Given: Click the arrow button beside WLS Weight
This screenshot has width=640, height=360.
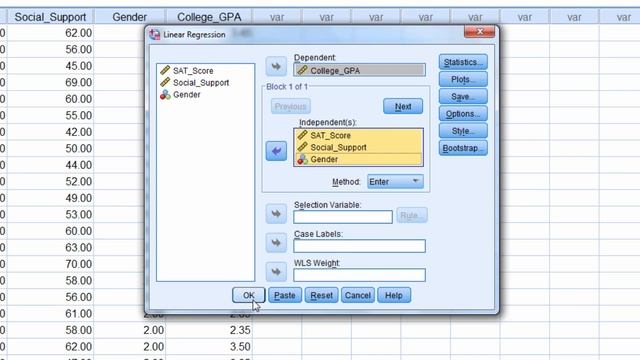Looking at the screenshot, I should (276, 271).
